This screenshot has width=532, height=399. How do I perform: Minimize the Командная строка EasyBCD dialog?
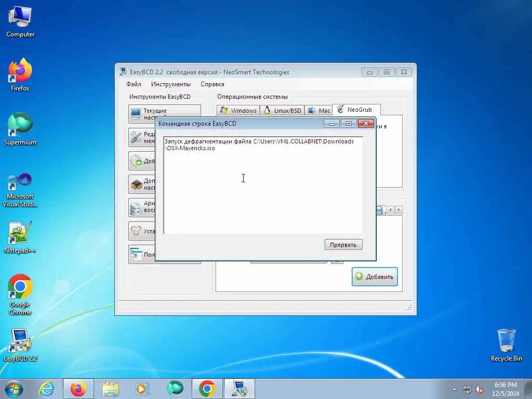pos(331,124)
